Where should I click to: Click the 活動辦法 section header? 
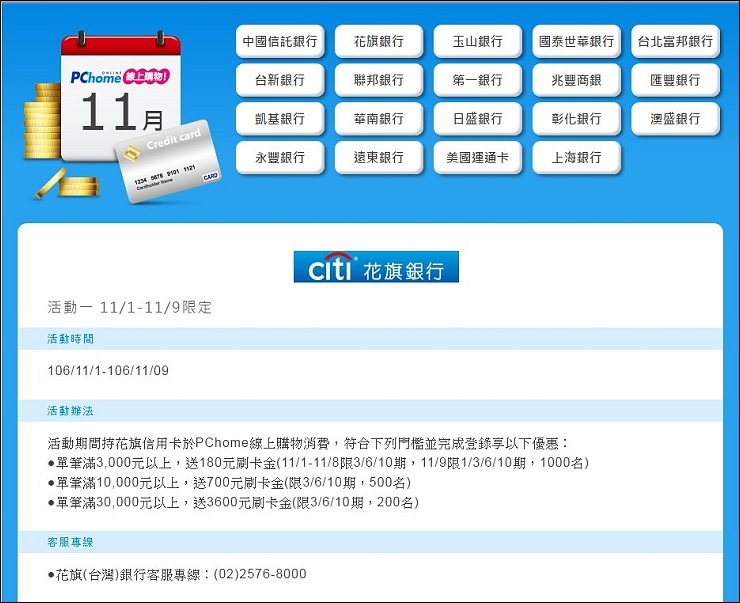370,411
